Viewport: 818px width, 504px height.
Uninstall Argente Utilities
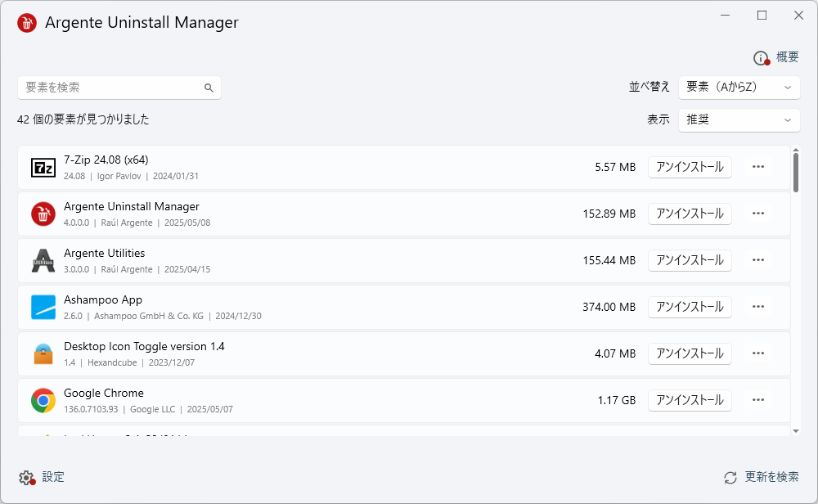tap(690, 260)
